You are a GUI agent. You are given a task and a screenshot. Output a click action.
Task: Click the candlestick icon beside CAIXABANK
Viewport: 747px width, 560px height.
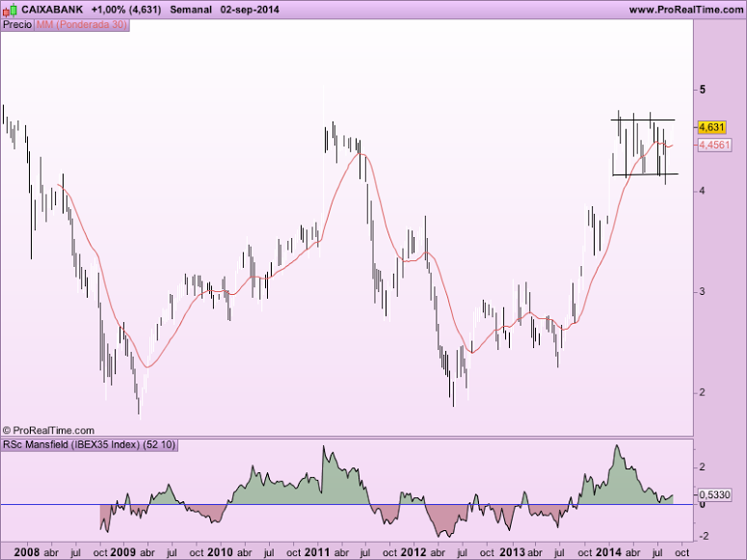(11, 9)
